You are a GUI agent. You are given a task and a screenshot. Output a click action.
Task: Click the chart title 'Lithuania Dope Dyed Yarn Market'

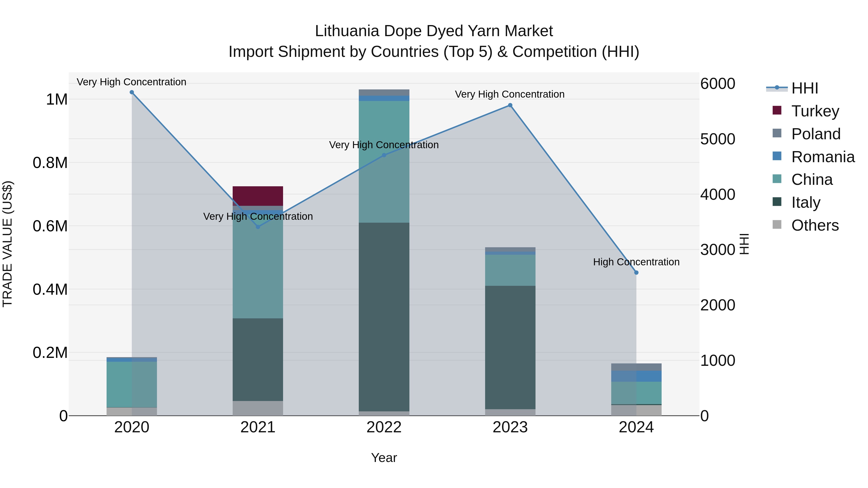click(x=434, y=31)
